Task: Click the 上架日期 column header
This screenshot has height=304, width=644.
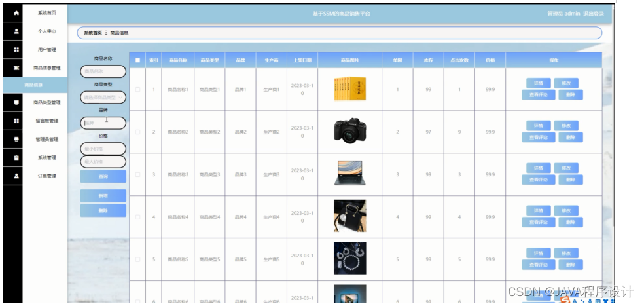Action: [302, 60]
